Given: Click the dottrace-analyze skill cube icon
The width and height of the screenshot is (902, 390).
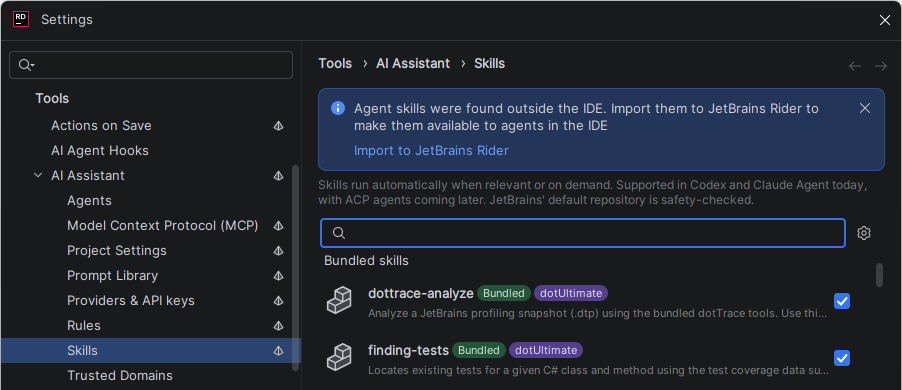Looking at the screenshot, I should [339, 301].
